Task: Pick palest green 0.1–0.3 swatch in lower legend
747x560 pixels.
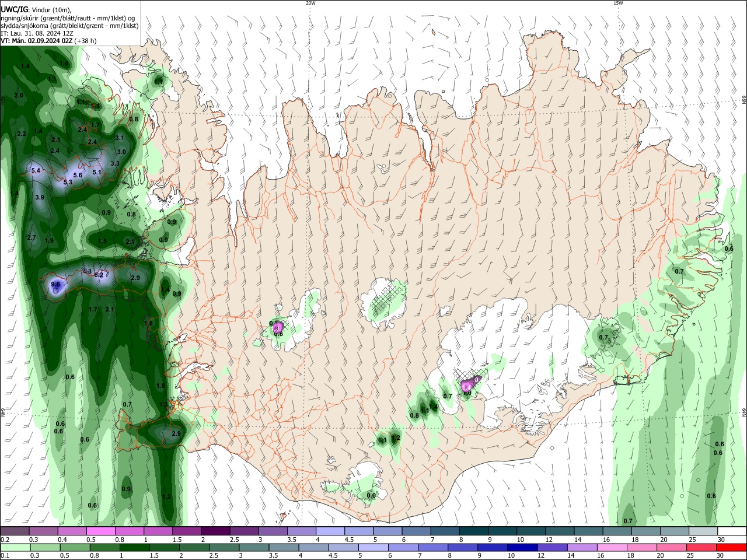Action: pyautogui.click(x=15, y=547)
